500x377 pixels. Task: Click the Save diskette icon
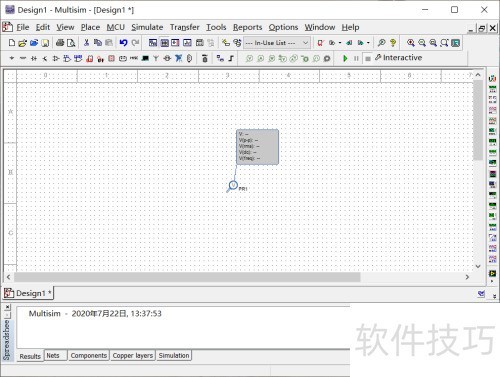coord(45,43)
